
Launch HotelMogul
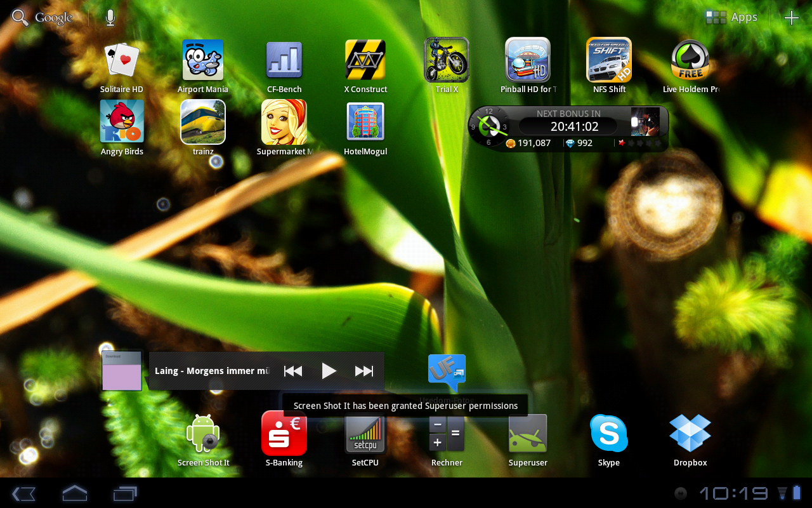click(365, 128)
